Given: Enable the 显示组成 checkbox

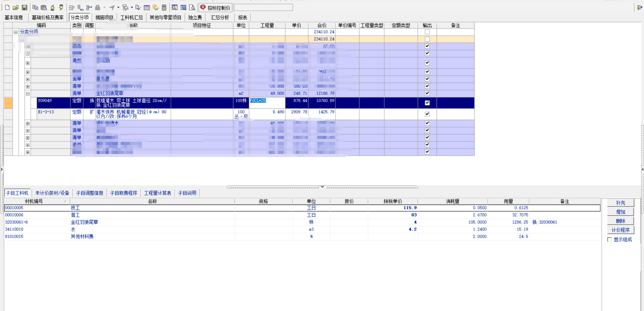Looking at the screenshot, I should [610, 239].
